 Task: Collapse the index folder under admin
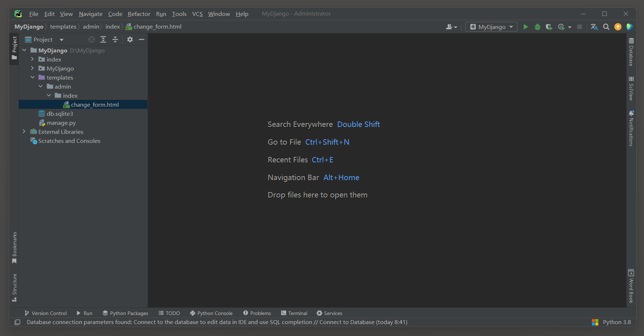[49, 95]
